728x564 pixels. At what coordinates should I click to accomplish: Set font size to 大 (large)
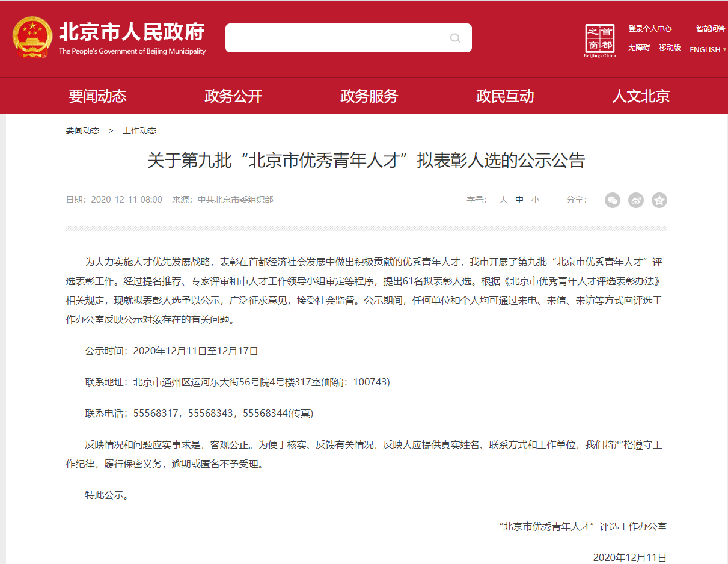[x=503, y=200]
